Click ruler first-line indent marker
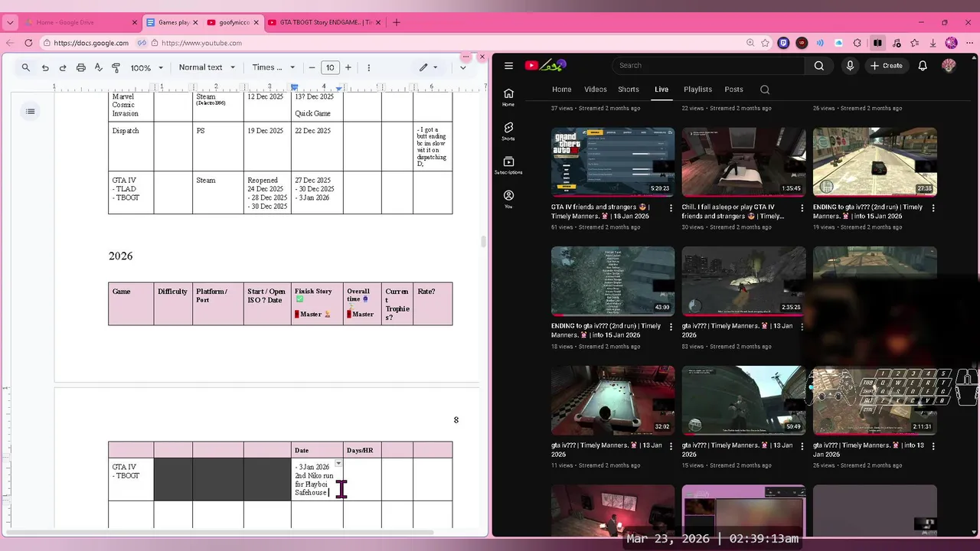Image resolution: width=980 pixels, height=551 pixels. pyautogui.click(x=294, y=86)
